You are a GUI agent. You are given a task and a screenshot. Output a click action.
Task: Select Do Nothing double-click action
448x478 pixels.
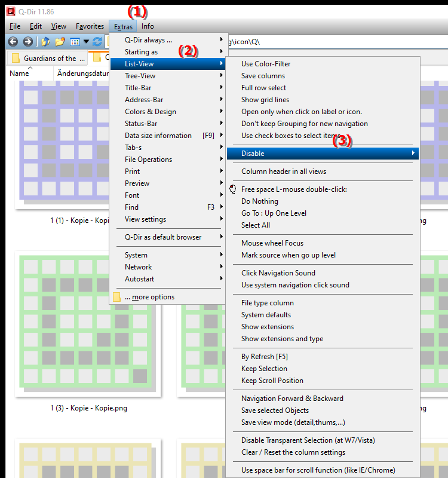323,201
